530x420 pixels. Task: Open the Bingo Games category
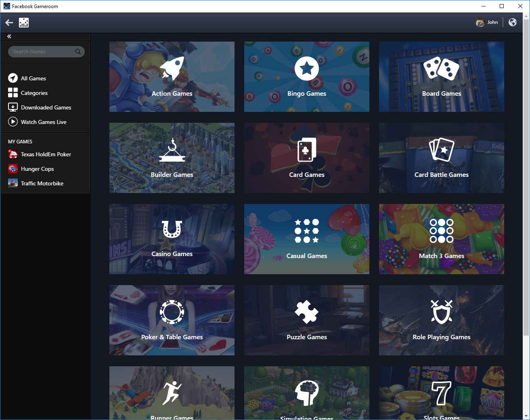(306, 76)
